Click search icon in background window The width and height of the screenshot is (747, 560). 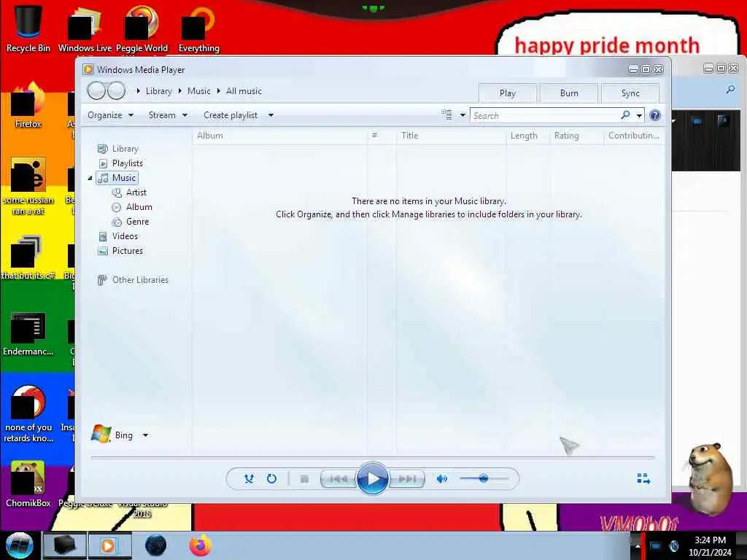(x=730, y=90)
